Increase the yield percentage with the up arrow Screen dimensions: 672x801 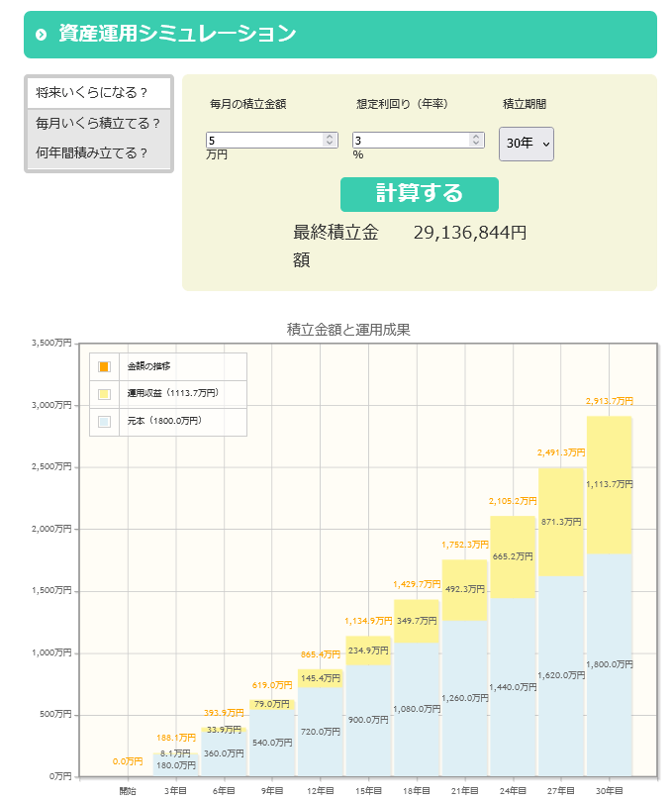click(476, 137)
